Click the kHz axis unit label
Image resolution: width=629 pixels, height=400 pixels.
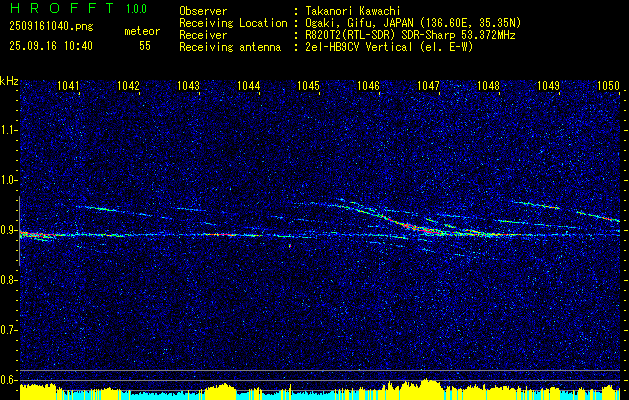point(9,81)
